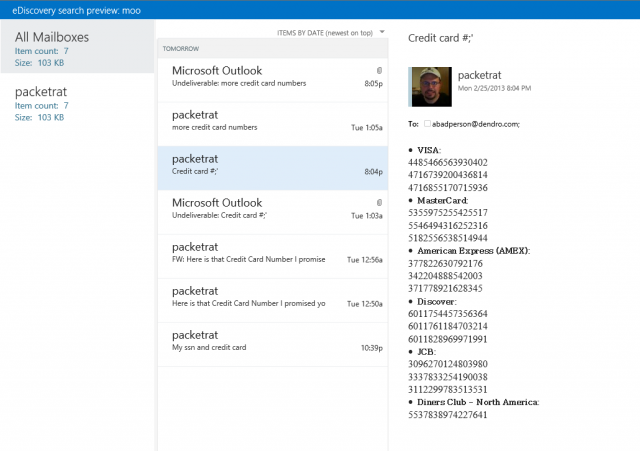640x451 pixels.
Task: Click recipient abadperson@dendro.com
Action: 476,124
